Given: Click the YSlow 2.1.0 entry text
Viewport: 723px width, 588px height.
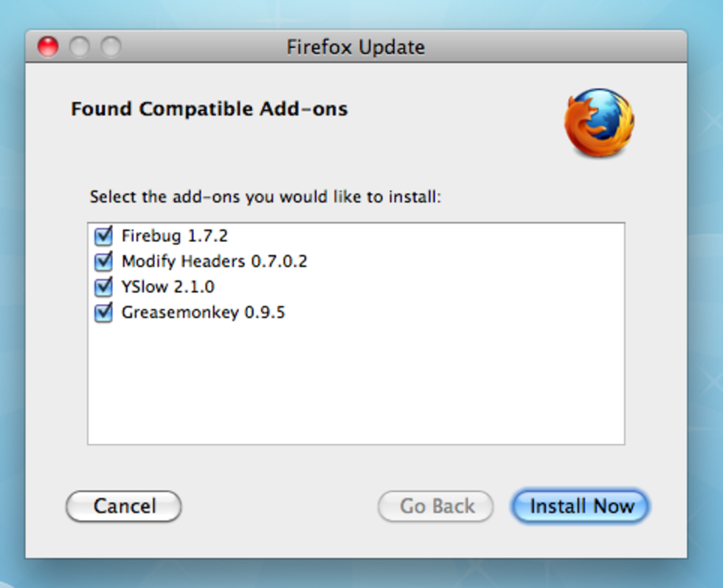Looking at the screenshot, I should click(x=168, y=287).
